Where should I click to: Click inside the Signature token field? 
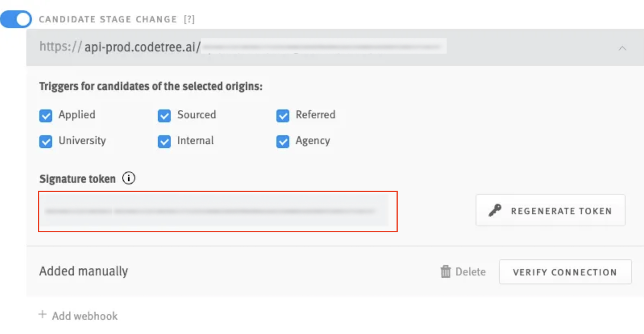[x=214, y=210]
